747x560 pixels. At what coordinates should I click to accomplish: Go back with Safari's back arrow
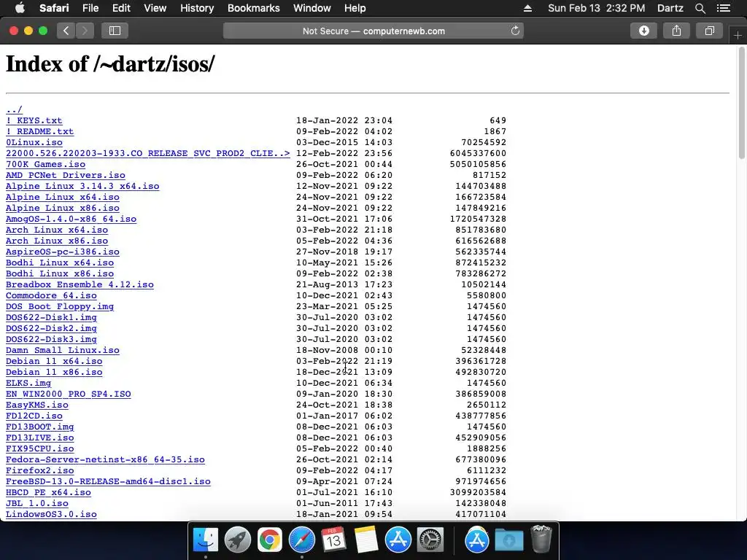(x=66, y=31)
